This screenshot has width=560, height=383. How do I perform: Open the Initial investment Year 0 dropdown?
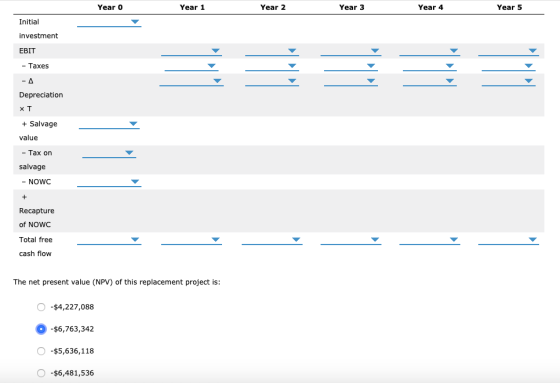pos(109,22)
